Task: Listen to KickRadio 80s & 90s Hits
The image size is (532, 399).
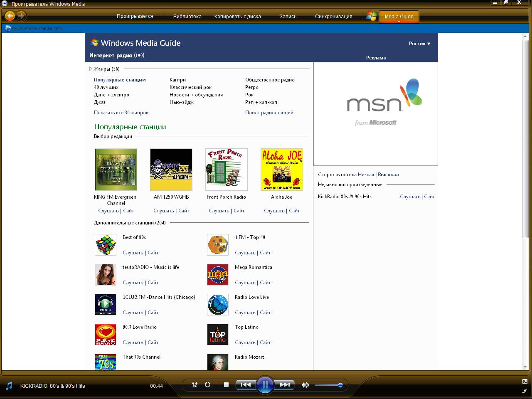Action: coord(410,197)
